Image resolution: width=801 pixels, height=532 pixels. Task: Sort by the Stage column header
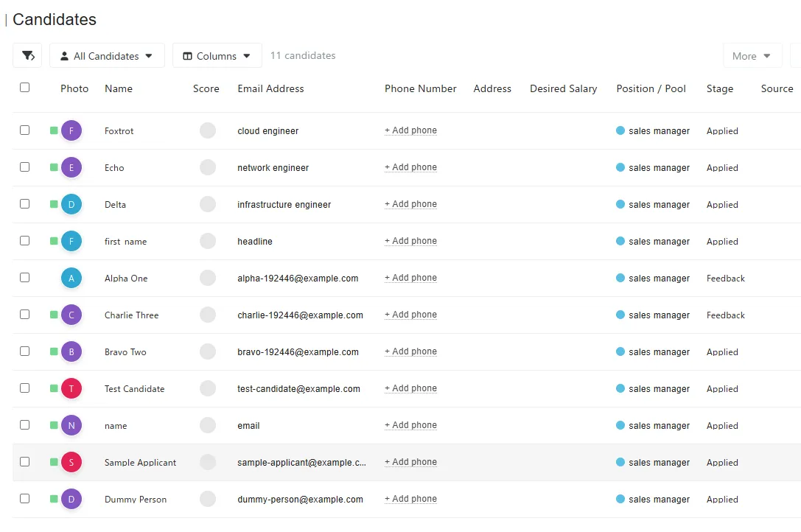720,88
